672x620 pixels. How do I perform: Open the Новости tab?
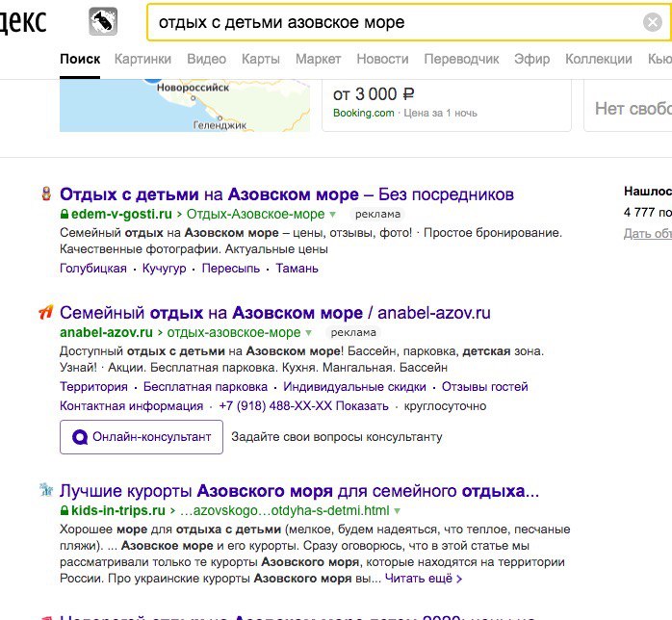[382, 59]
